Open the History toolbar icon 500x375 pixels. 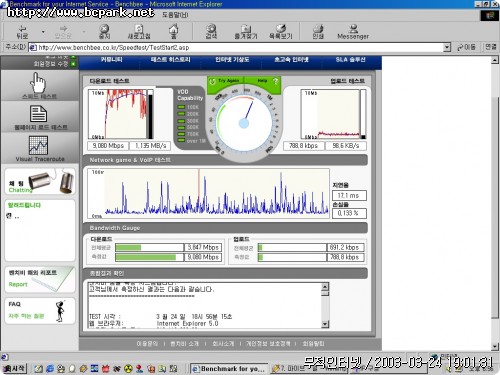[281, 32]
